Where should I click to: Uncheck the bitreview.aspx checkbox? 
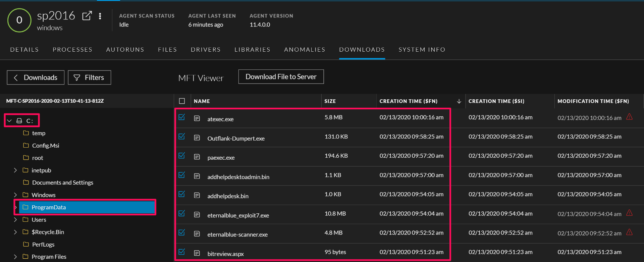click(x=182, y=252)
